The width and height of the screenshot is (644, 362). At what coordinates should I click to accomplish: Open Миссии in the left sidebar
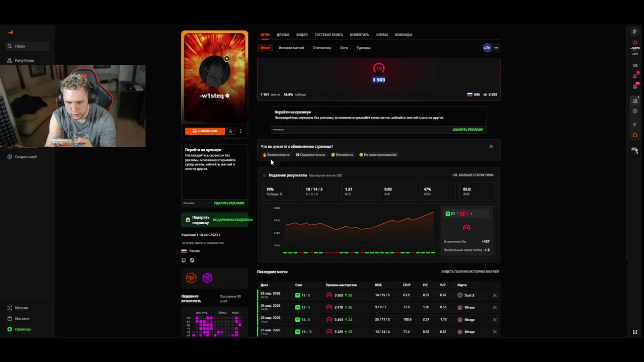(x=18, y=308)
